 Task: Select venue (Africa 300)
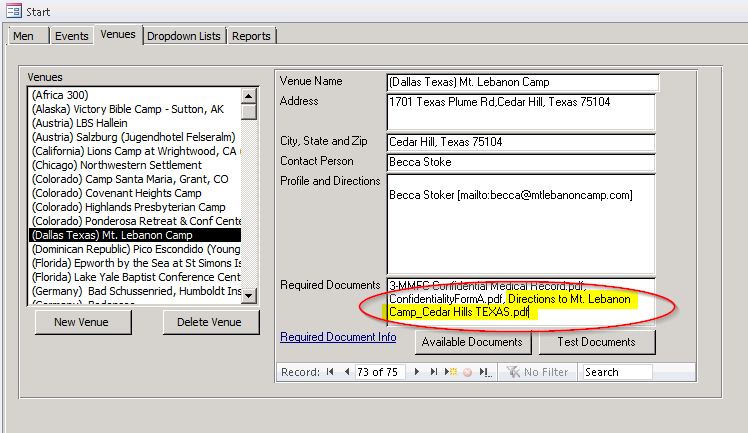[x=135, y=95]
